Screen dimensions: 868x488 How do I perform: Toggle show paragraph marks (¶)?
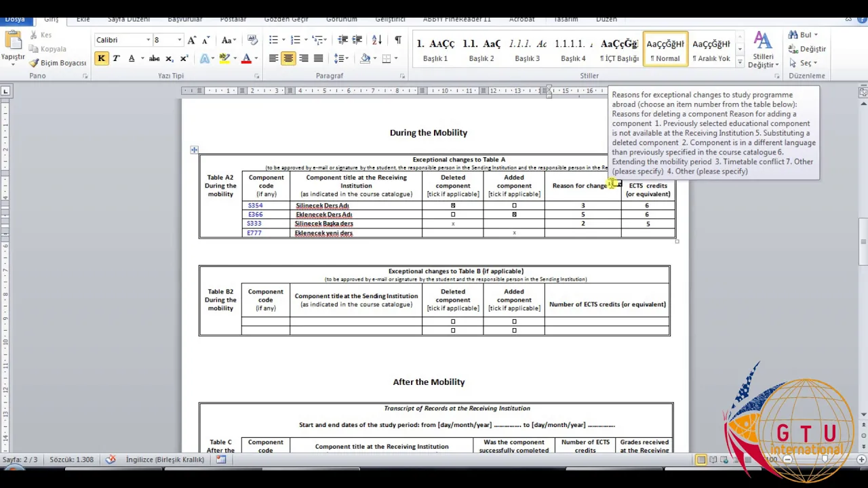(398, 40)
